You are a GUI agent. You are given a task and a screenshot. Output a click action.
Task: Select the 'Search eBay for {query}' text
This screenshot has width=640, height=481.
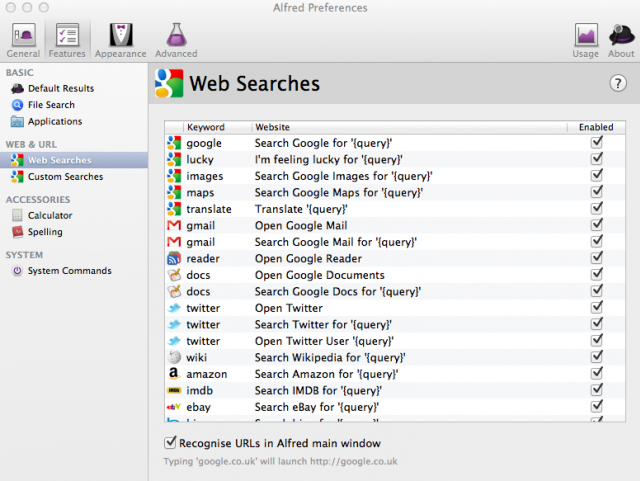coord(317,407)
